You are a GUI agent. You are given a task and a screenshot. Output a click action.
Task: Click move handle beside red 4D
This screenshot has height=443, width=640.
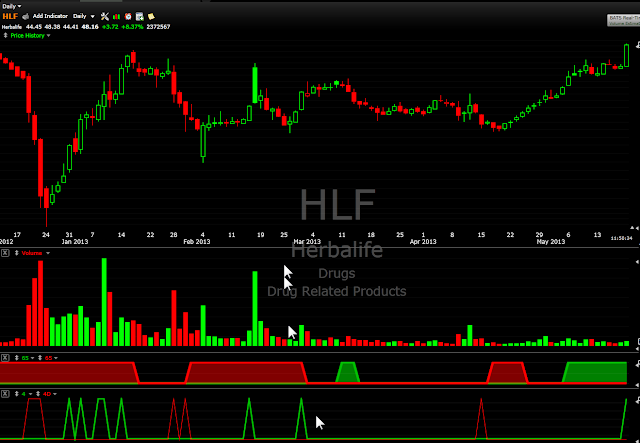(x=38, y=394)
